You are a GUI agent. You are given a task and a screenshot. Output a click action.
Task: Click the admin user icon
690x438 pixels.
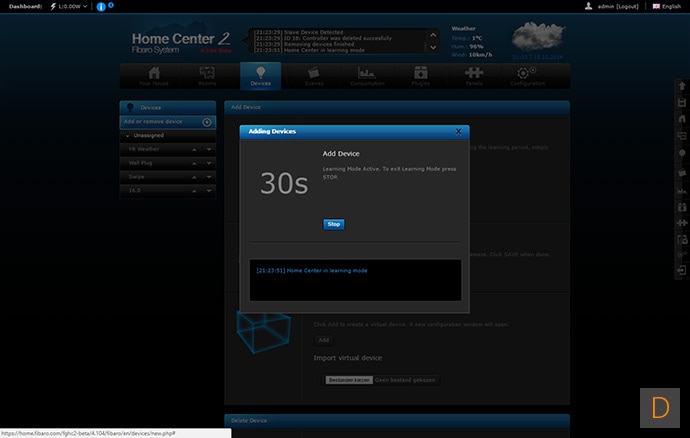[x=588, y=6]
